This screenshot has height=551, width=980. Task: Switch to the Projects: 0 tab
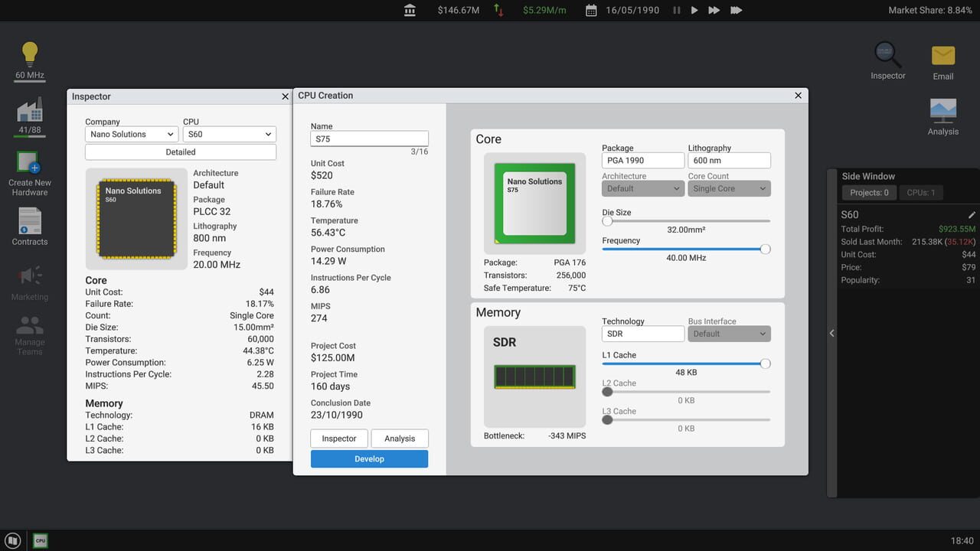pyautogui.click(x=868, y=192)
